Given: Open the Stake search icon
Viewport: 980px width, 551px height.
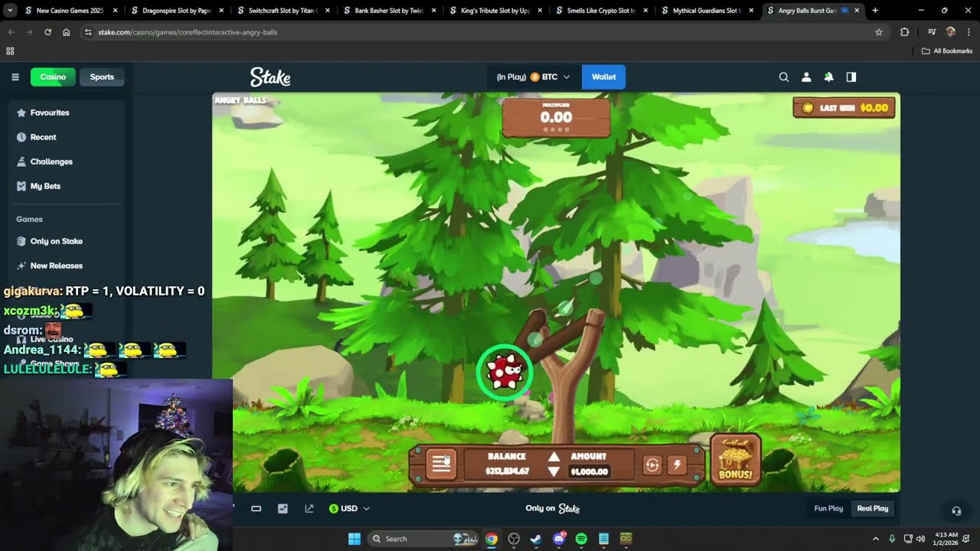Looking at the screenshot, I should (784, 77).
